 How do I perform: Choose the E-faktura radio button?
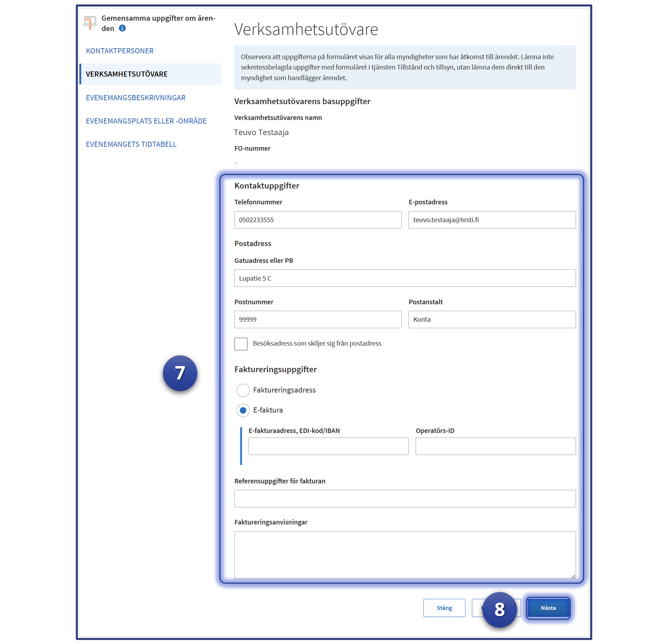(243, 410)
